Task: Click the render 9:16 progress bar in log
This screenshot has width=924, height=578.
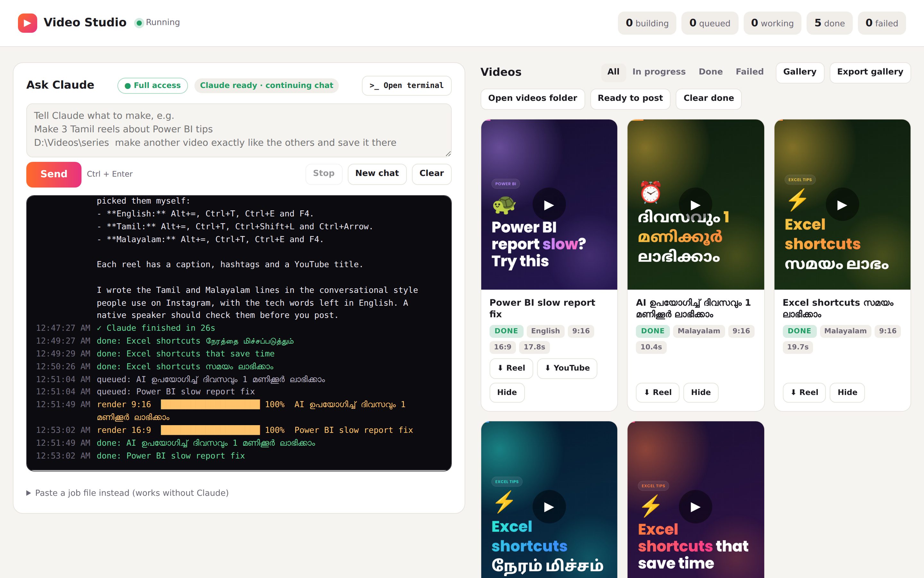Action: point(210,405)
